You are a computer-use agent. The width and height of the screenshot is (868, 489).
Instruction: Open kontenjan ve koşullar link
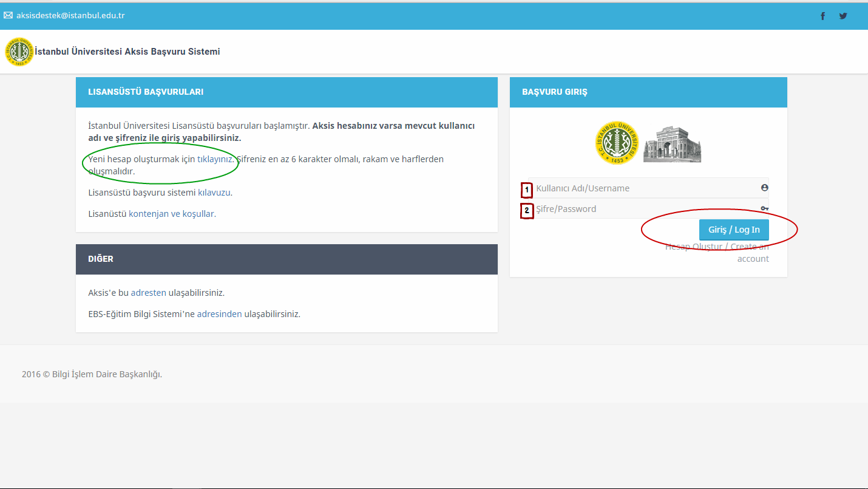click(171, 214)
